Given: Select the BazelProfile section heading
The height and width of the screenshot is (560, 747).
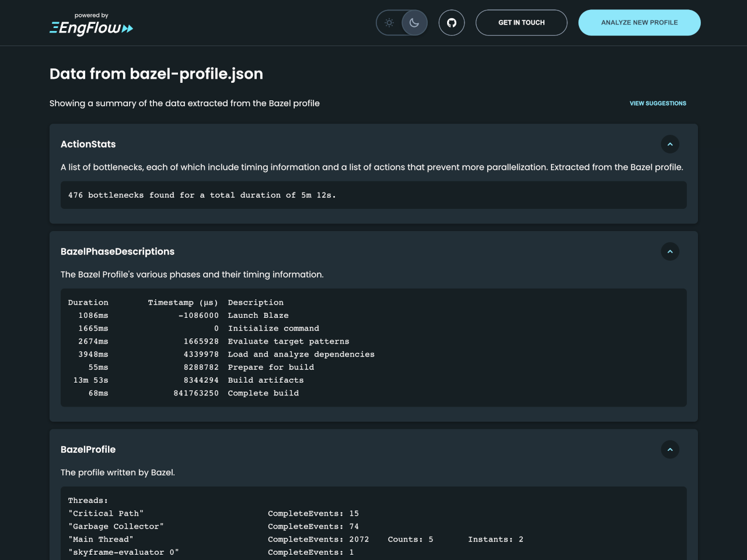Looking at the screenshot, I should tap(88, 450).
